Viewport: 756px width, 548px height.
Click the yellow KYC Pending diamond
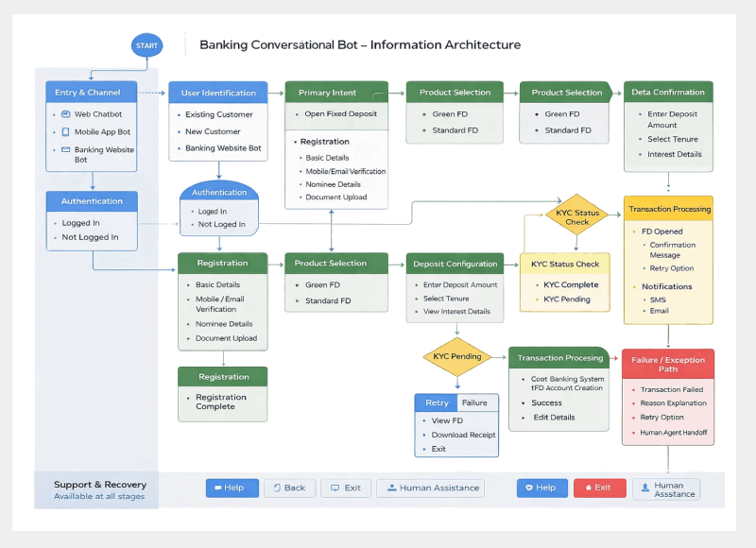point(456,356)
